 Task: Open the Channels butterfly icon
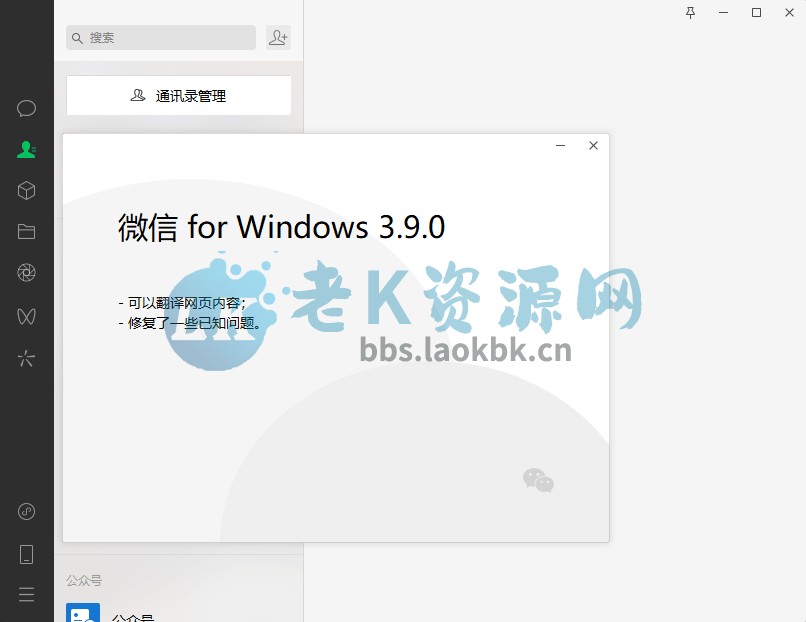[26, 316]
